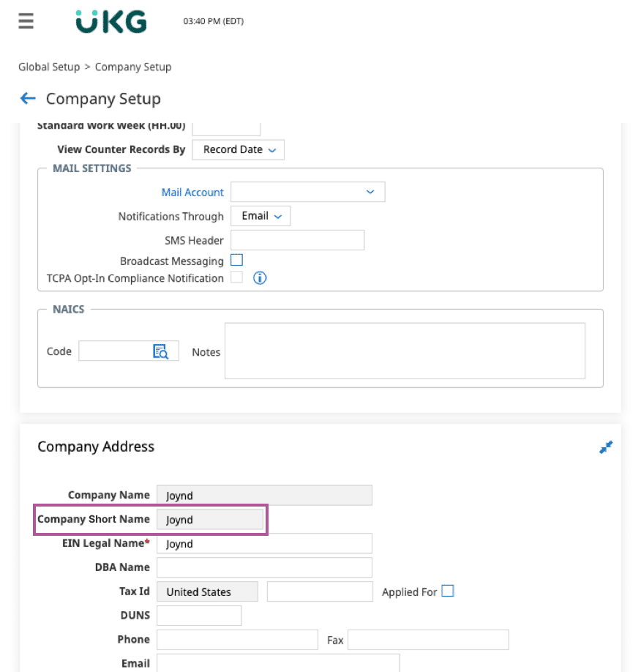Open View Counter Records By dropdown
This screenshot has width=641, height=672.
[x=238, y=150]
